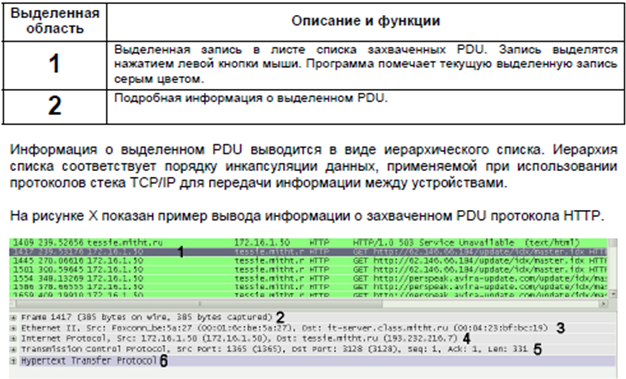
Task: Expand the Frame 1417 tree node
Action: click(14, 318)
